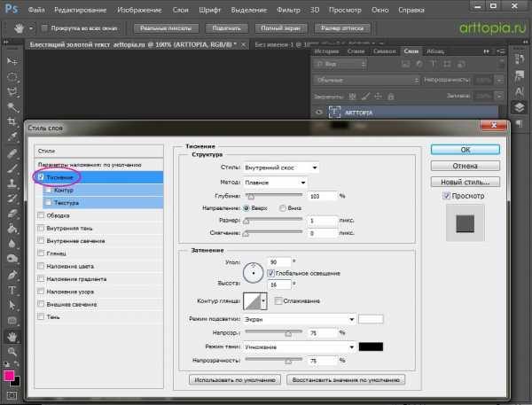Open the white highlight color swatch
The height and width of the screenshot is (405, 532).
tap(371, 319)
